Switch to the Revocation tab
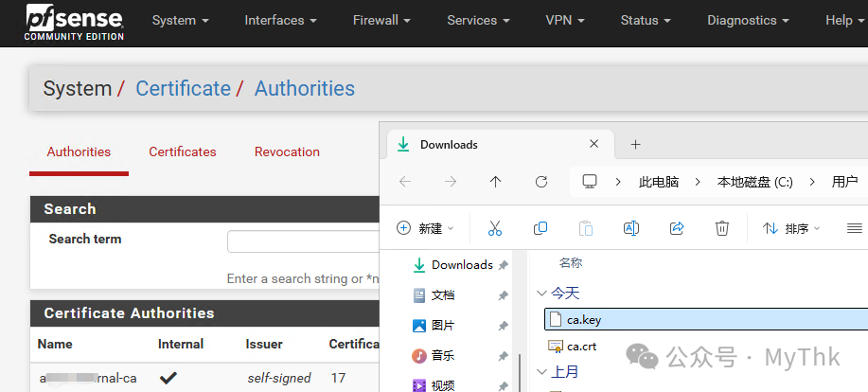This screenshot has height=392, width=868. coord(287,152)
